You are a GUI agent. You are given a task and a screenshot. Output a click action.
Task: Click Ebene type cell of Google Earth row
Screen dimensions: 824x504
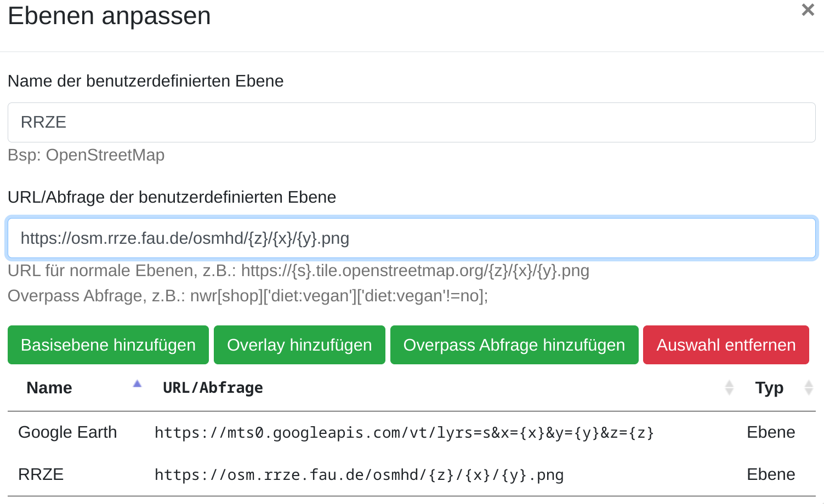point(770,432)
